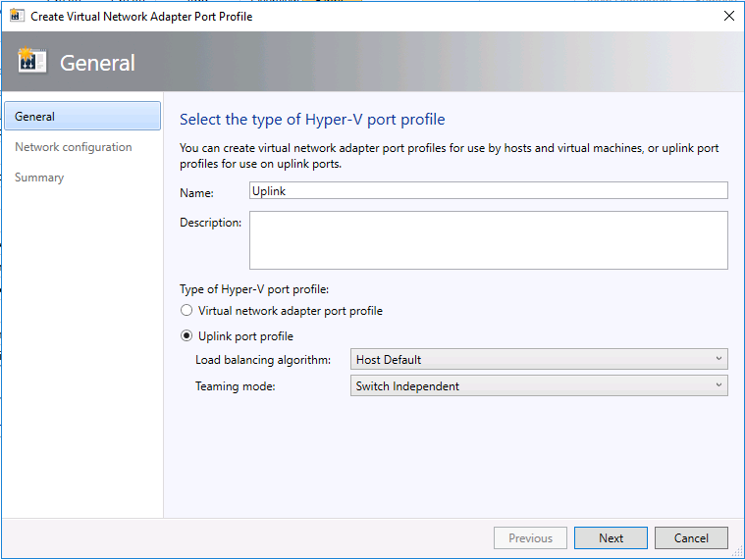Click the 'Select the type of Hyper-V port profile' heading

click(x=312, y=120)
